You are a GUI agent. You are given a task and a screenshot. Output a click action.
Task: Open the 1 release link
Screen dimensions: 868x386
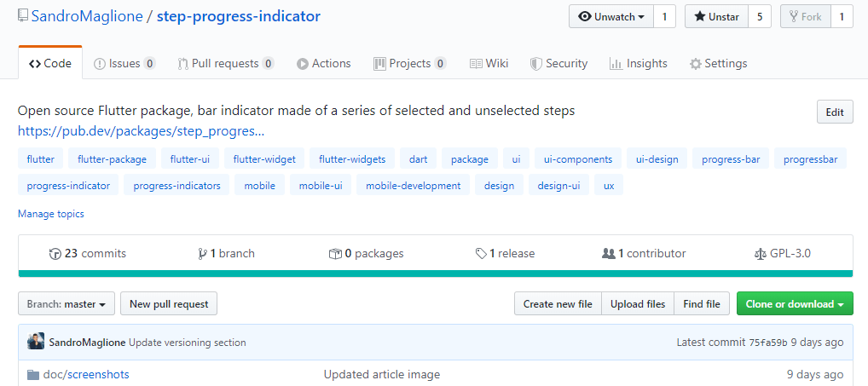pyautogui.click(x=505, y=254)
